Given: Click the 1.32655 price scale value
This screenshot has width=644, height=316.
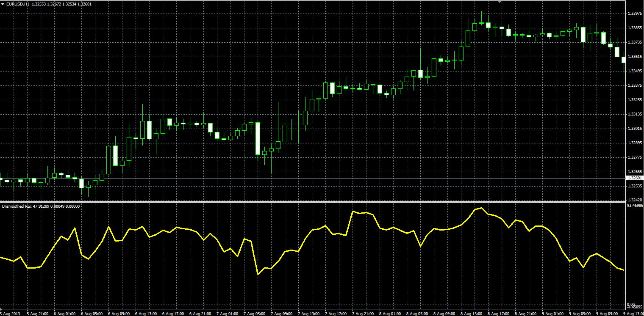Looking at the screenshot, I should [x=634, y=172].
